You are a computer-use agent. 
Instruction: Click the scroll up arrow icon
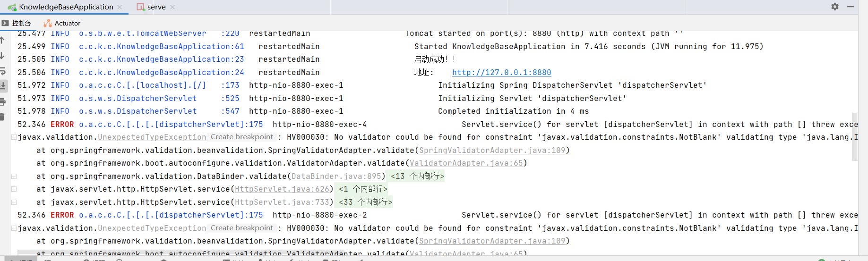pos(2,41)
